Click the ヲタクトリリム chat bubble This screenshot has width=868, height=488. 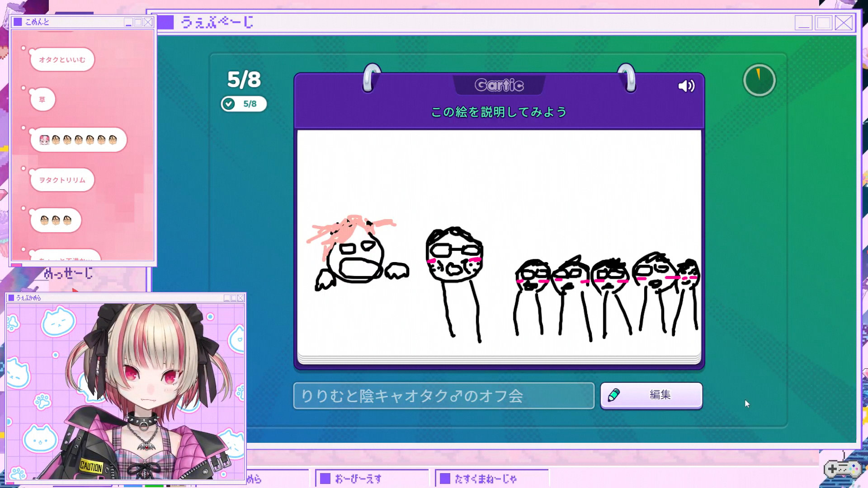tap(62, 180)
